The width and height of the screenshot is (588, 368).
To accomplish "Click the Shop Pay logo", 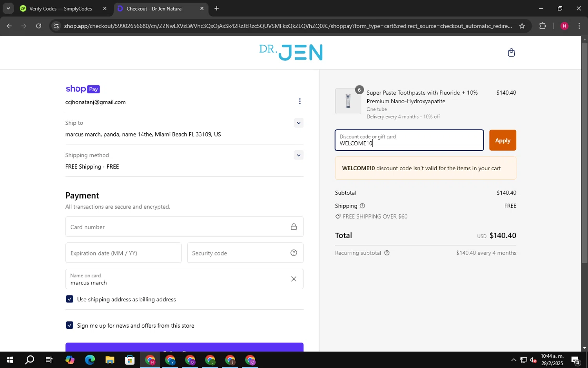I will pyautogui.click(x=83, y=89).
